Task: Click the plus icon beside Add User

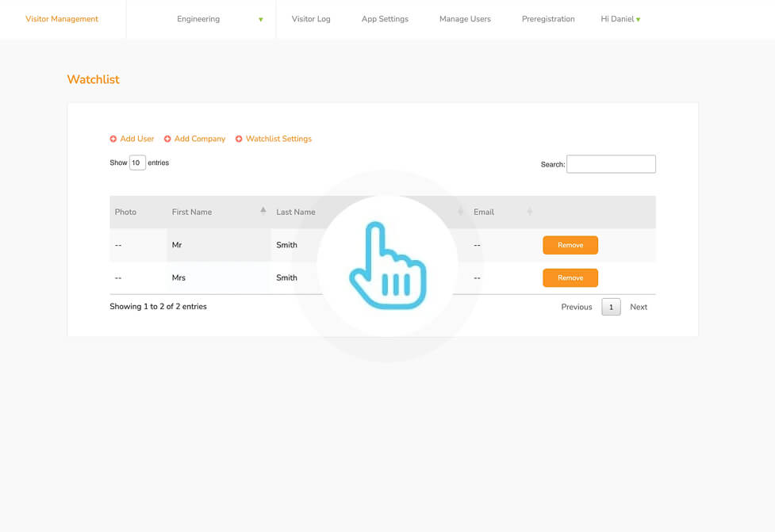Action: pos(113,139)
